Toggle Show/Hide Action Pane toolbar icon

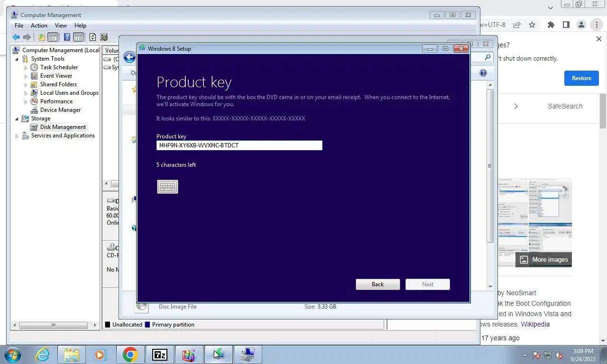point(78,37)
